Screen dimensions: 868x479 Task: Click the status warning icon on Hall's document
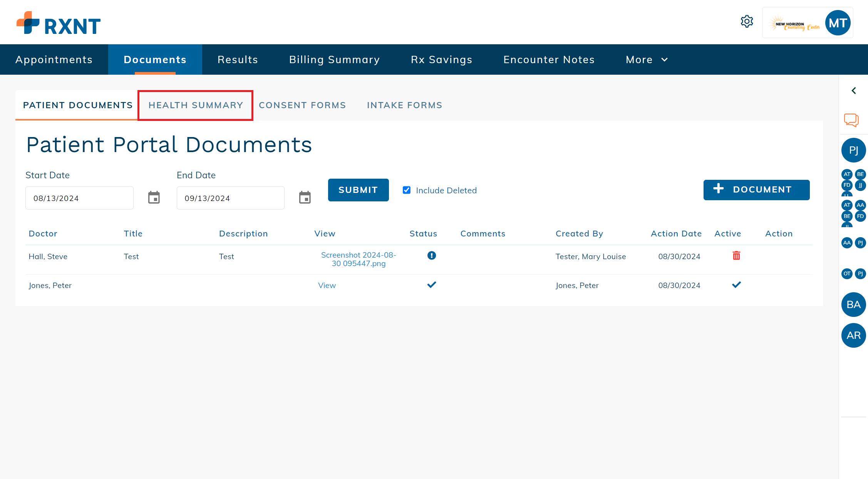pyautogui.click(x=432, y=255)
